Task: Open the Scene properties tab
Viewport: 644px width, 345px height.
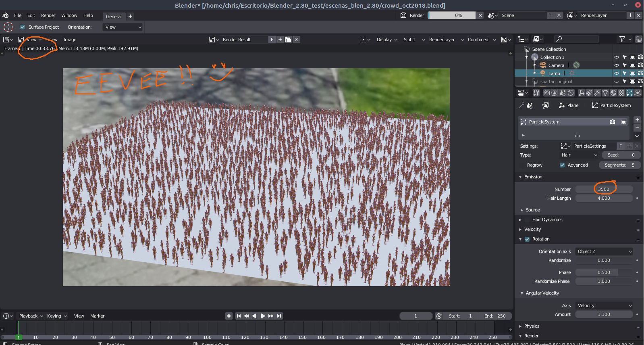Action: [x=563, y=93]
